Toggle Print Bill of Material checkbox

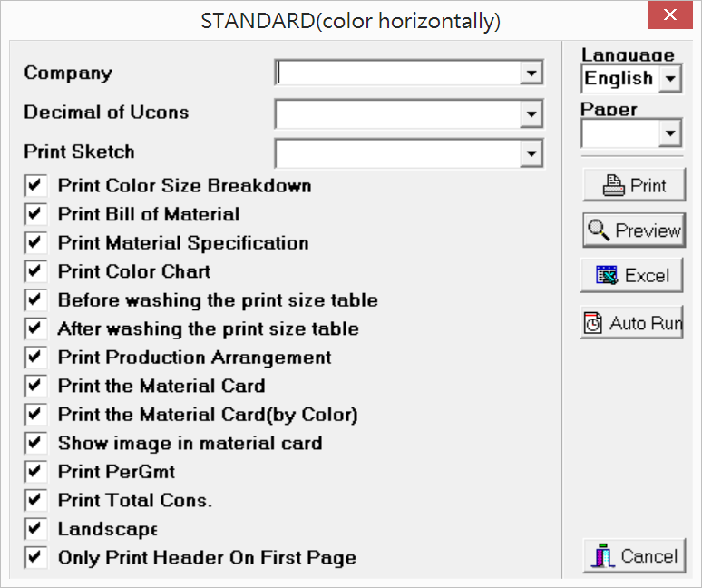(35, 214)
